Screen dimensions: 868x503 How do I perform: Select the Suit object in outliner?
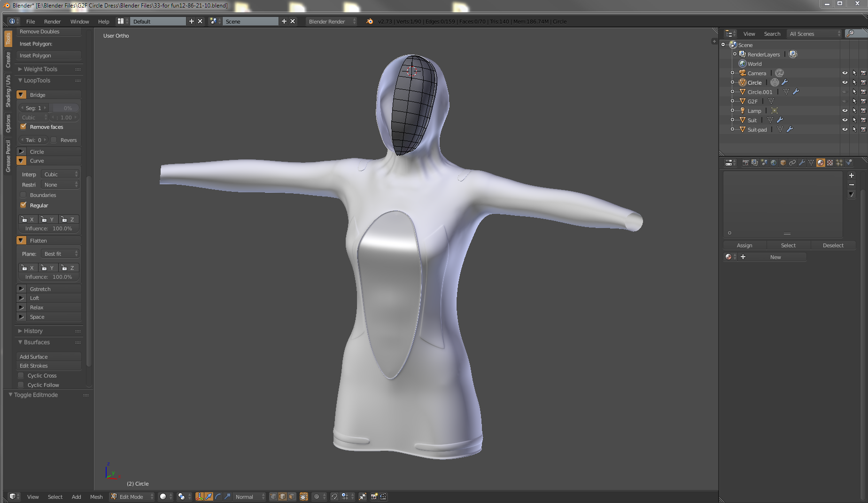coord(752,120)
